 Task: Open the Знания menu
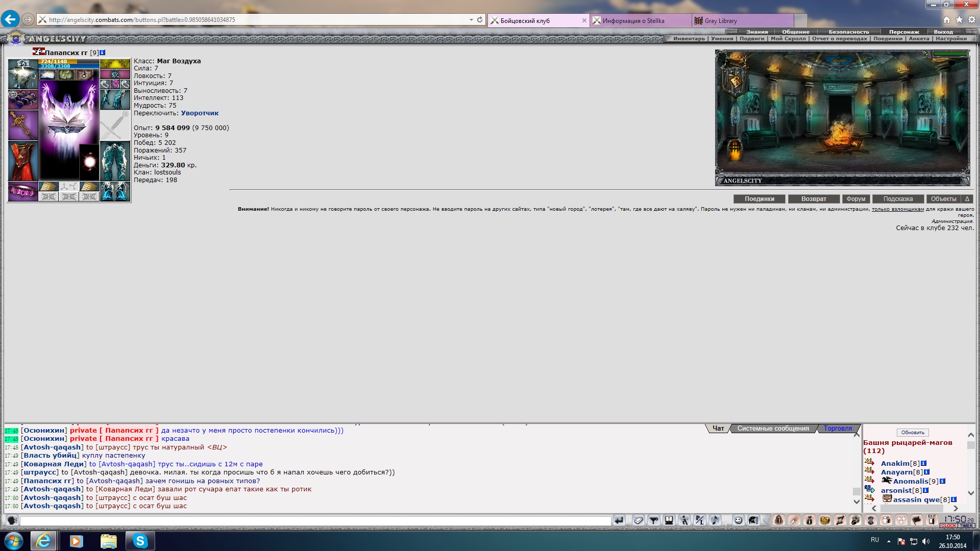(757, 32)
